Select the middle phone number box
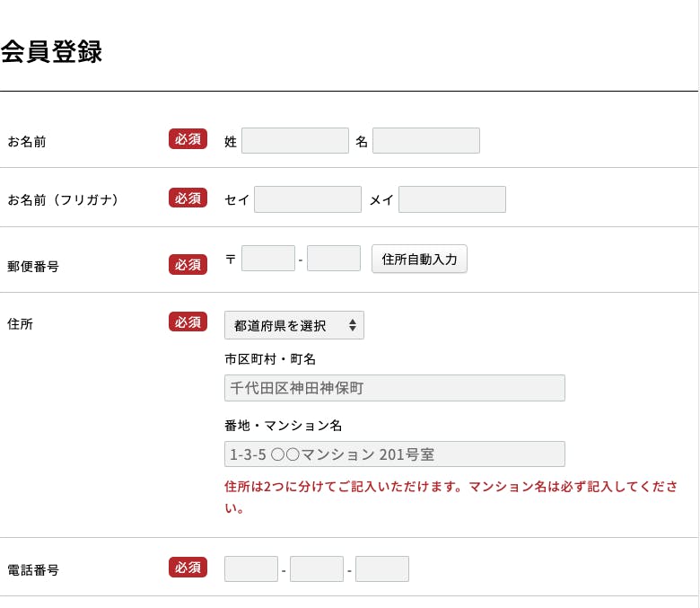Image resolution: width=700 pixels, height=608 pixels. [316, 569]
